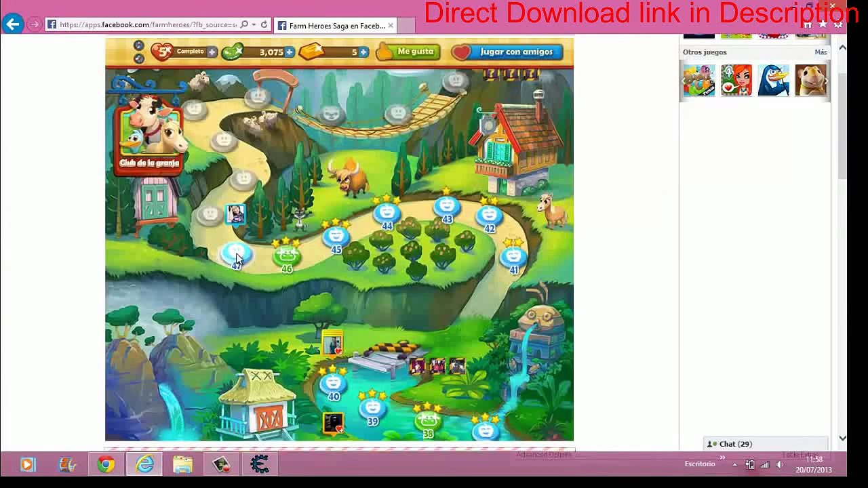Screen dimensions: 868x488
Task: Open the Chat (29) bar
Action: [x=767, y=444]
